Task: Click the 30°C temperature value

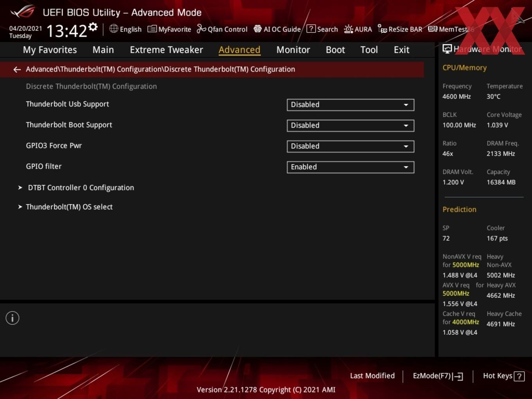Action: click(x=493, y=97)
